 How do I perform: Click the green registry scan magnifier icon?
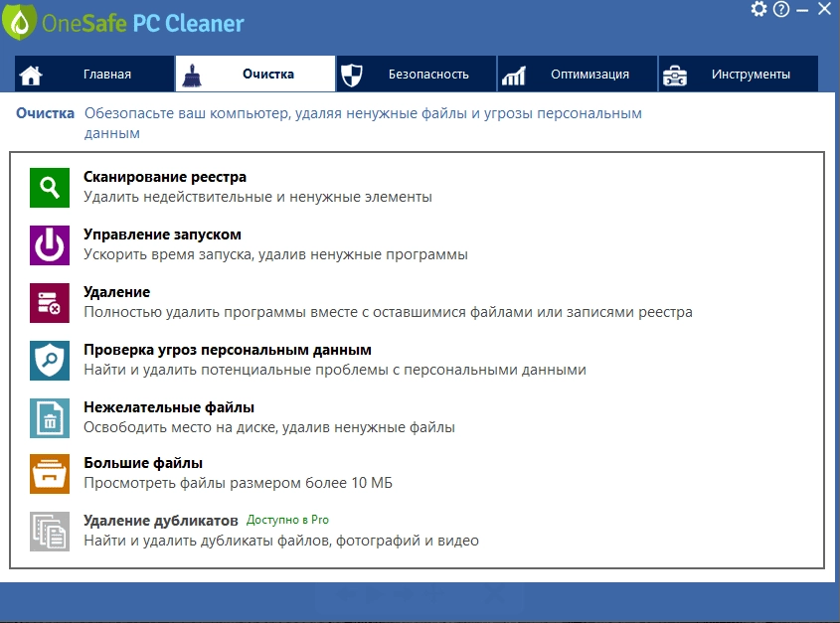pos(50,188)
